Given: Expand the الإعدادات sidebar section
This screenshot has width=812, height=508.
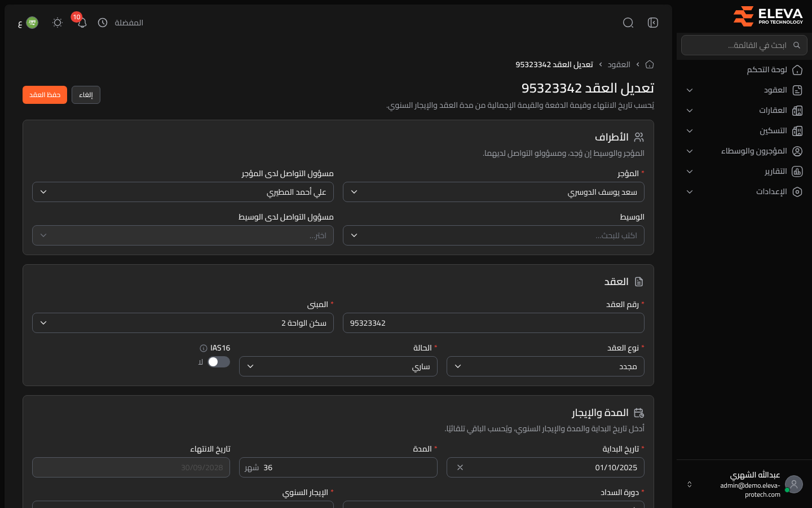Looking at the screenshot, I should tap(744, 192).
